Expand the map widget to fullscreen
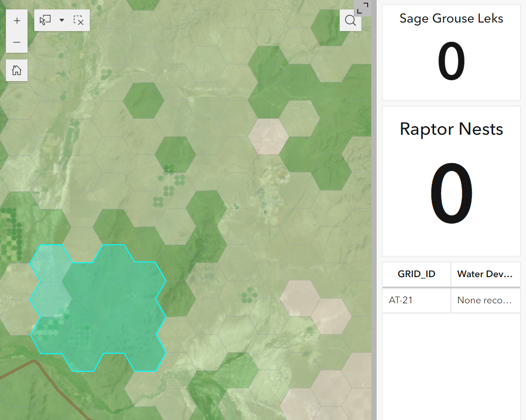526x420 pixels. pyautogui.click(x=364, y=7)
